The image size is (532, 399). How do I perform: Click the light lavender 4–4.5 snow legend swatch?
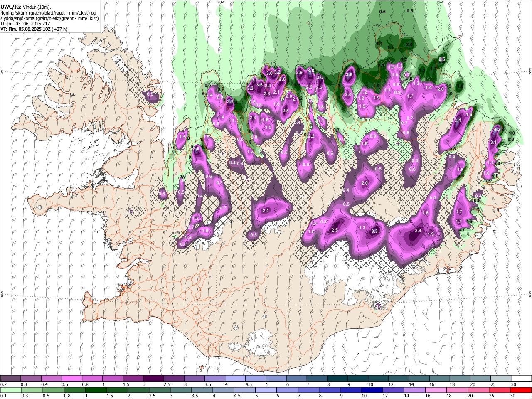[235, 379]
